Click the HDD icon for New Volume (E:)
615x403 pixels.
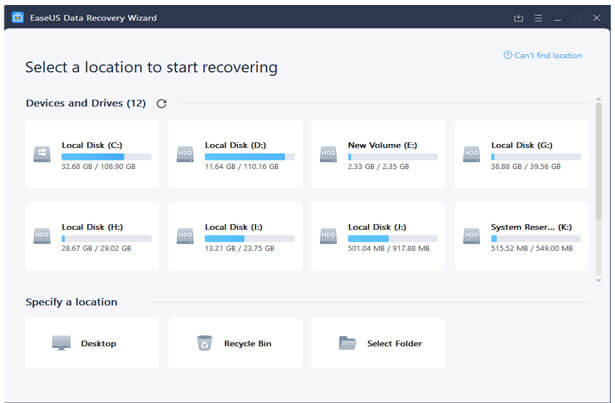point(328,154)
